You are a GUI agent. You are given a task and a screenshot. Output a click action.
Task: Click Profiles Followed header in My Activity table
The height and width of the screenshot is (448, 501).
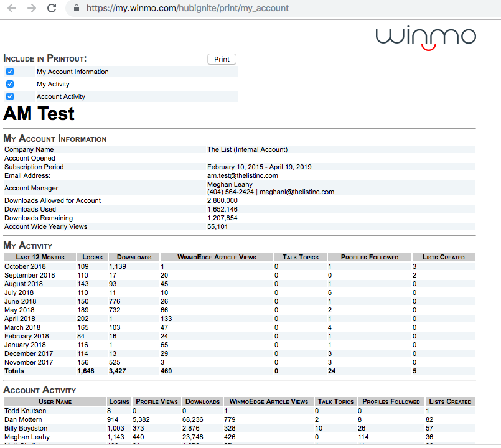(x=370, y=257)
